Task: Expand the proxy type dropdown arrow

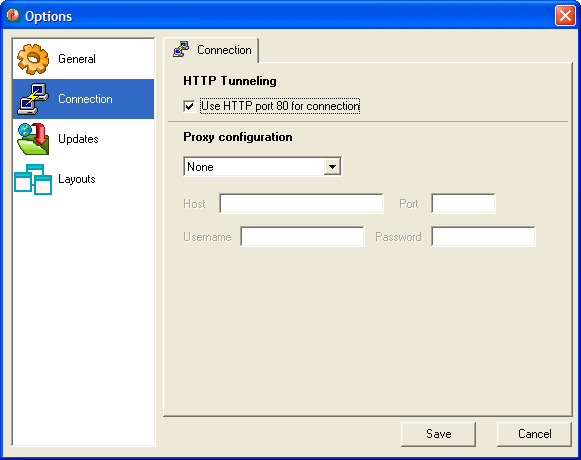Action: coord(332,167)
